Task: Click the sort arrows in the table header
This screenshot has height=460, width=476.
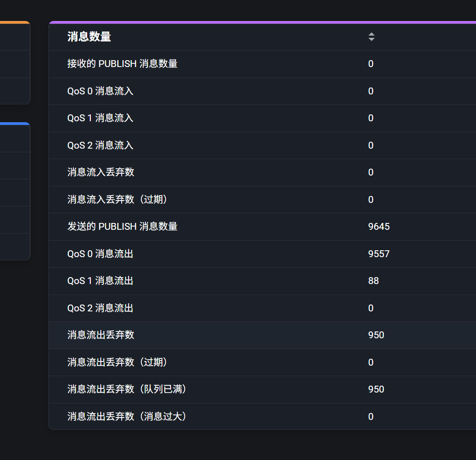Action: (x=372, y=37)
